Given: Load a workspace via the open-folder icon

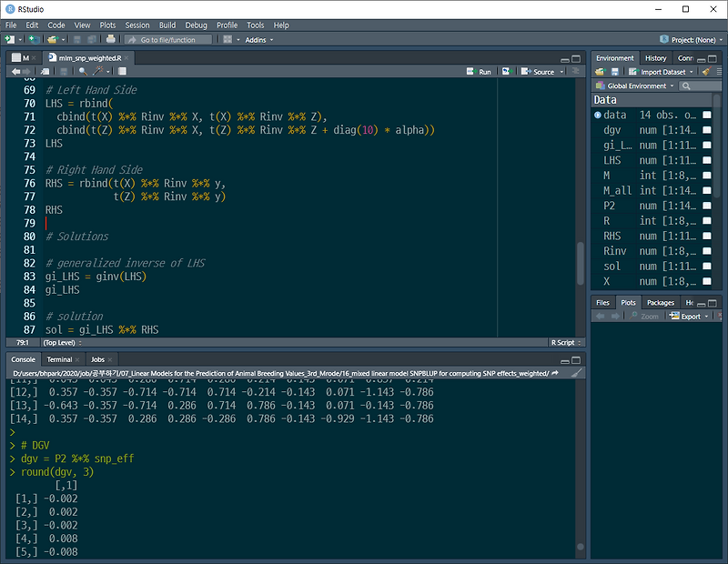Looking at the screenshot, I should [600, 71].
